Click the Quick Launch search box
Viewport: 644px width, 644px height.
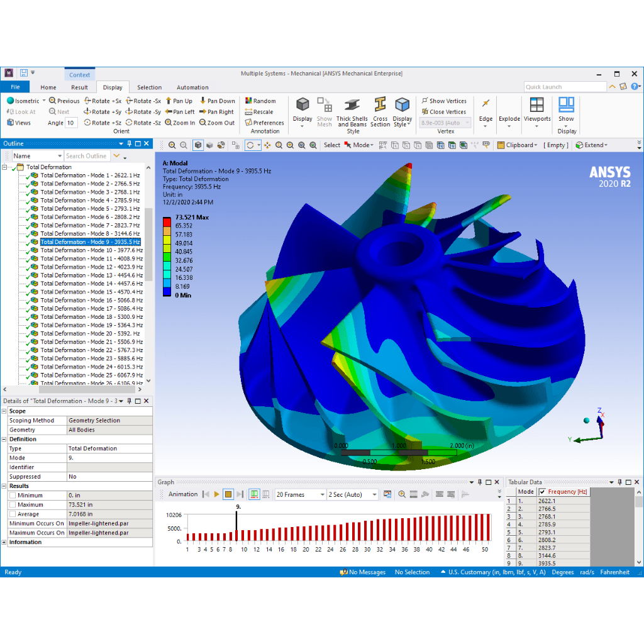tap(565, 87)
